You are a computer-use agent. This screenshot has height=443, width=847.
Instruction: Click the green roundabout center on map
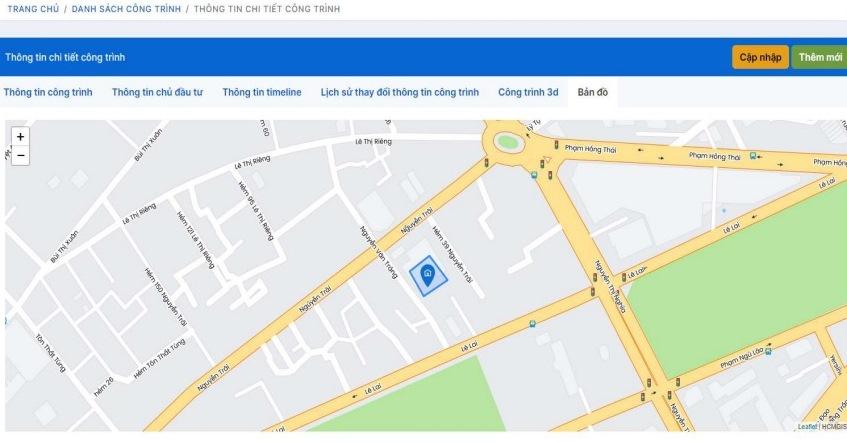click(508, 141)
